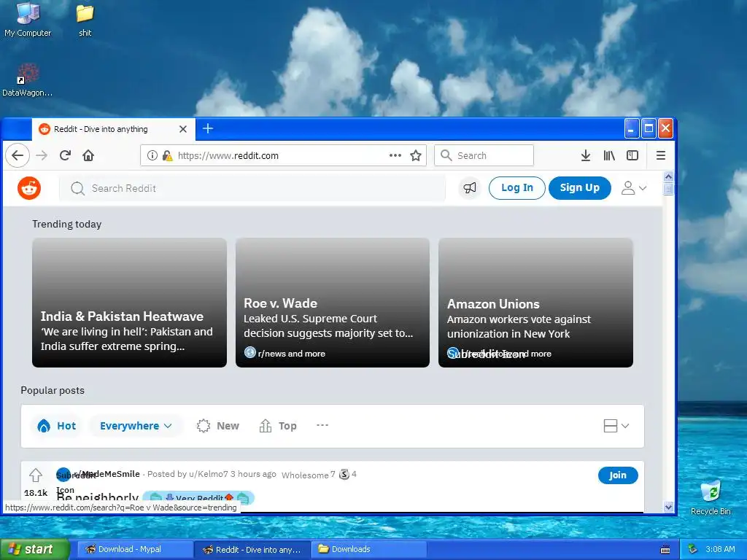The height and width of the screenshot is (560, 747).
Task: Open the browser hamburger menu
Action: 661,155
